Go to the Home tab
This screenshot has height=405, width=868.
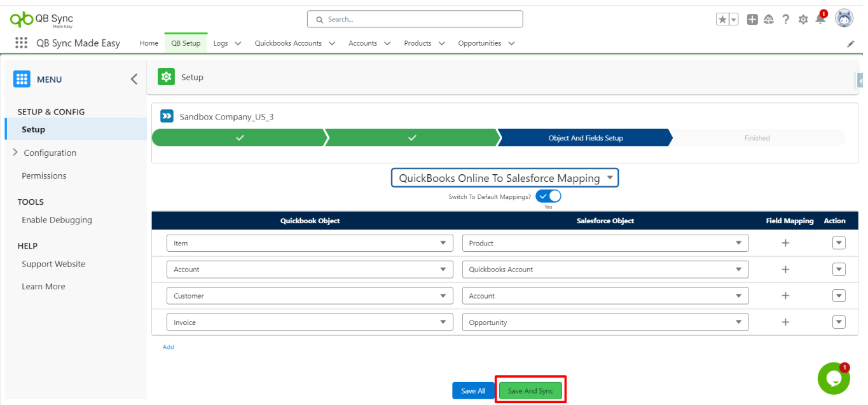click(x=149, y=43)
